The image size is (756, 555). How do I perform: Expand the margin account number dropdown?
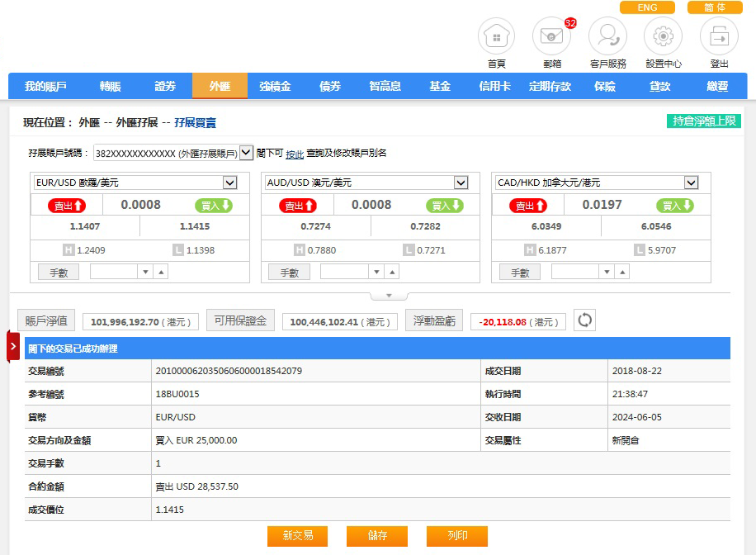[x=246, y=153]
